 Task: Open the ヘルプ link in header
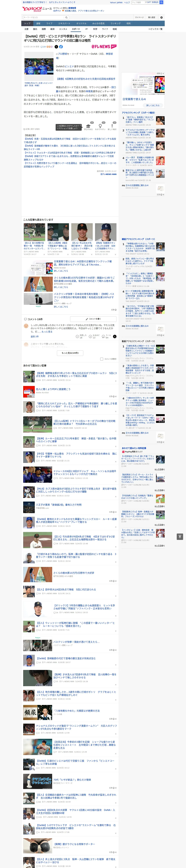(x=127, y=2)
